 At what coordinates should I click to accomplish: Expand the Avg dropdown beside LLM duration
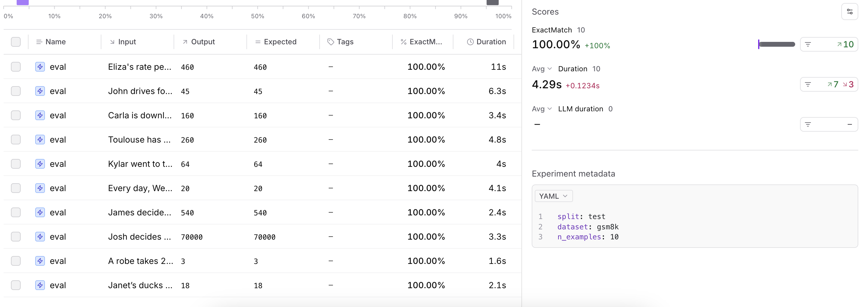click(x=541, y=109)
